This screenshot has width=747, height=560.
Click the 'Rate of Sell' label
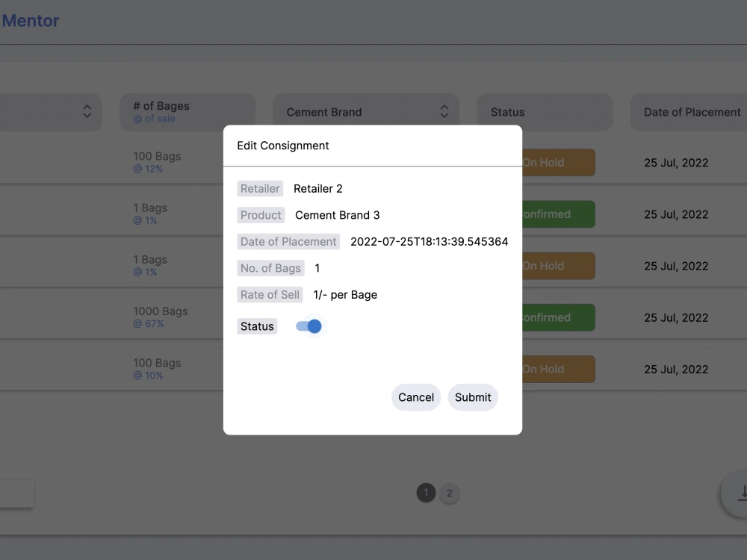270,295
